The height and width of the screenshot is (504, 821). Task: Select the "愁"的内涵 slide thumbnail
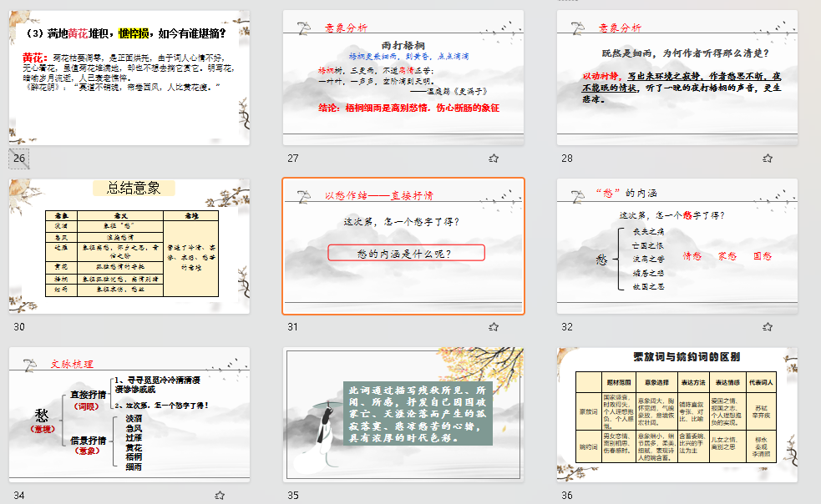click(x=677, y=246)
